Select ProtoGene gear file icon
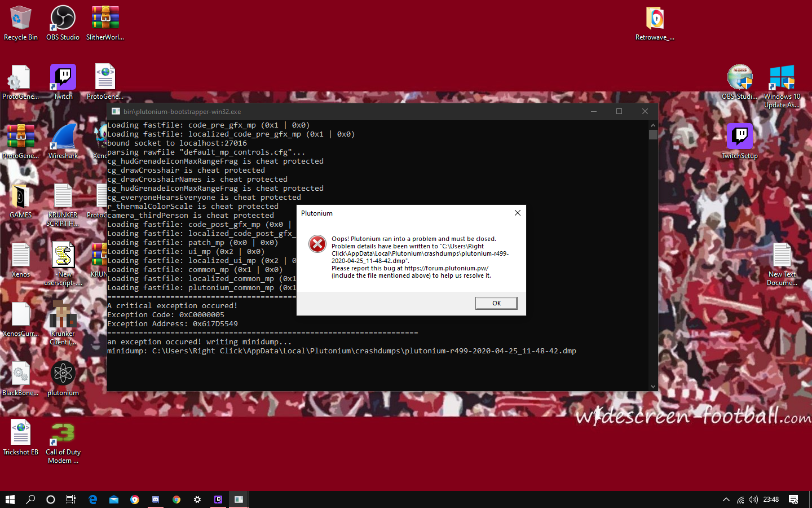Screen dimensions: 812x508 pos(21,82)
